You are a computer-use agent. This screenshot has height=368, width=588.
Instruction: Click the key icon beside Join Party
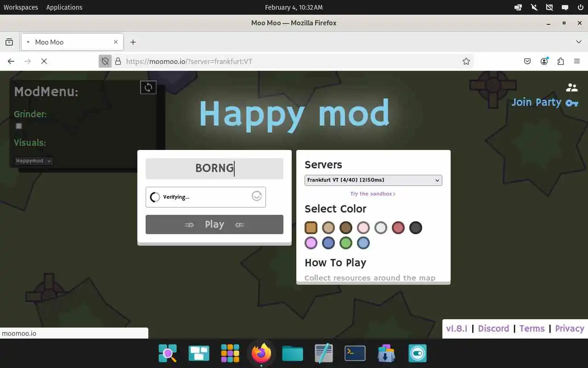(x=572, y=103)
